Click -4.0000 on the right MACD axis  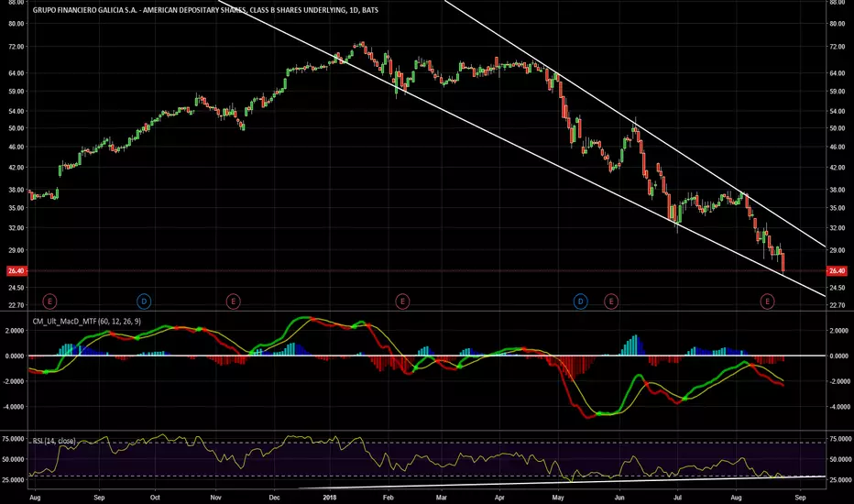[838, 407]
